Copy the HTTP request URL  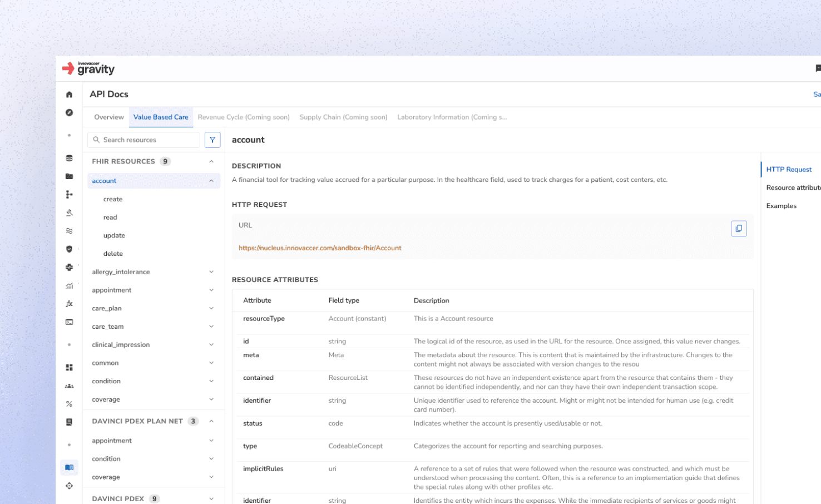tap(739, 228)
